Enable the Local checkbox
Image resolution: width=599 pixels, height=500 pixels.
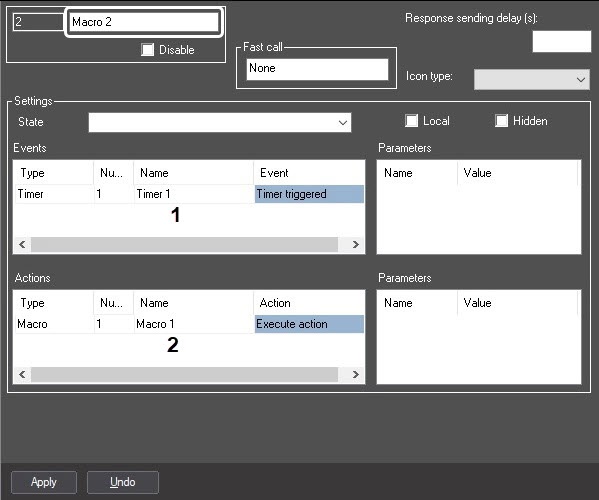411,121
